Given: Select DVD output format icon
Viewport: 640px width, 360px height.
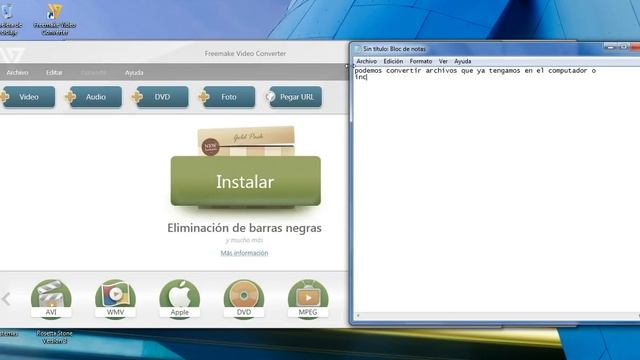Looking at the screenshot, I should 244,299.
